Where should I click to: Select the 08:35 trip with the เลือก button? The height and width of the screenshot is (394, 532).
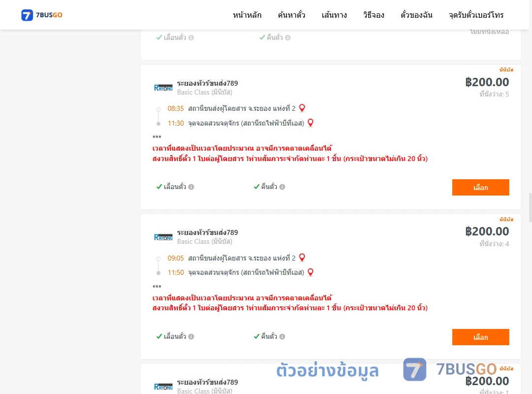(480, 187)
